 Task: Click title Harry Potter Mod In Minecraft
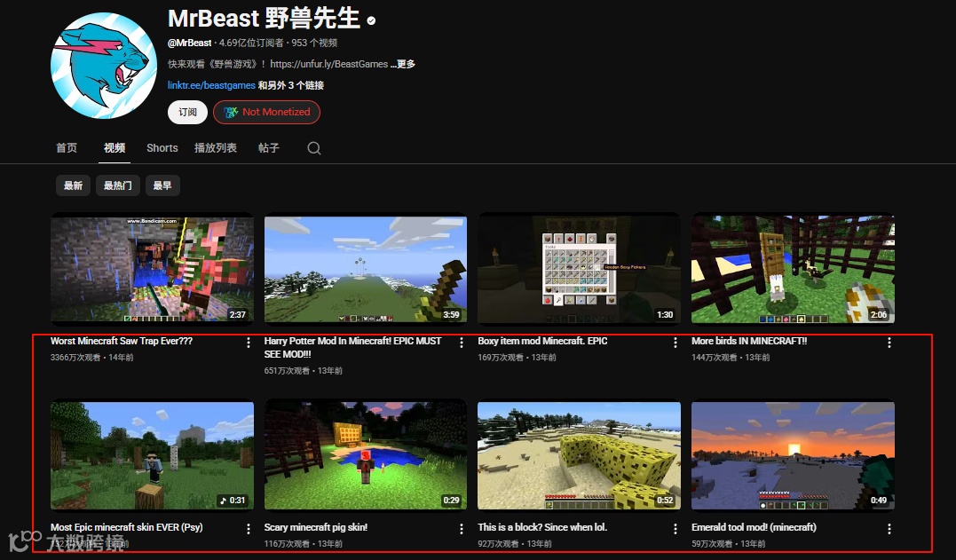point(352,347)
